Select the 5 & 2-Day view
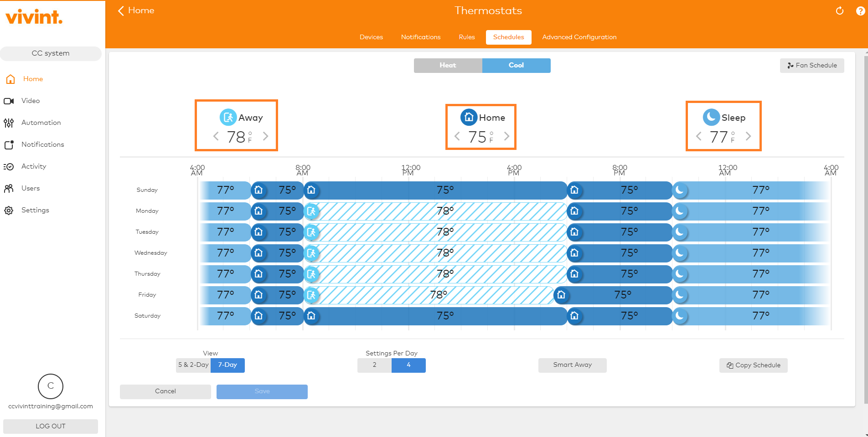The image size is (868, 437). coord(193,365)
